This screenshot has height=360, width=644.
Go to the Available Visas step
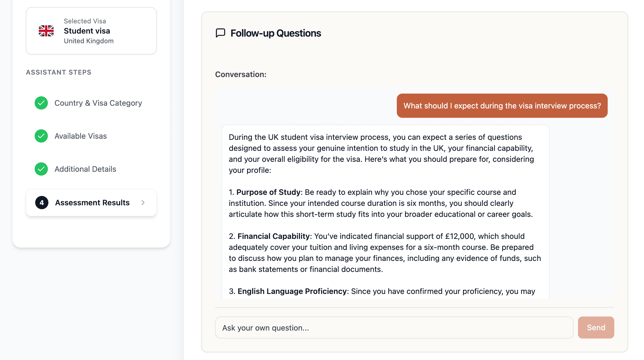coord(81,136)
